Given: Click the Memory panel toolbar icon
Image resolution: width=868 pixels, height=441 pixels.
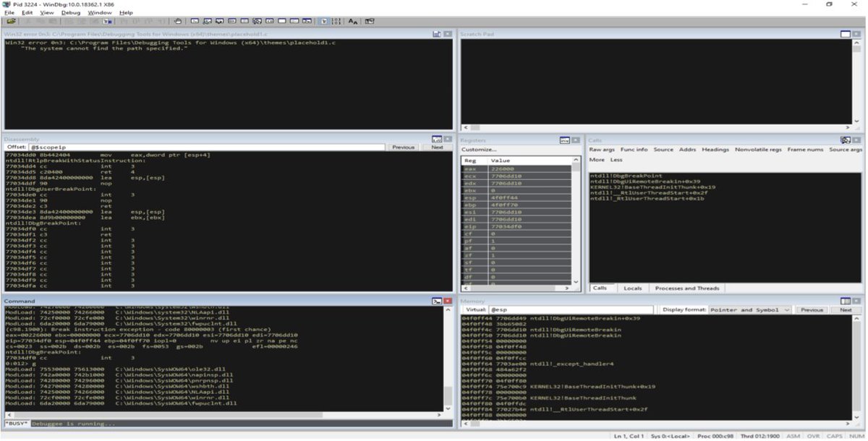Looking at the screenshot, I should point(845,301).
